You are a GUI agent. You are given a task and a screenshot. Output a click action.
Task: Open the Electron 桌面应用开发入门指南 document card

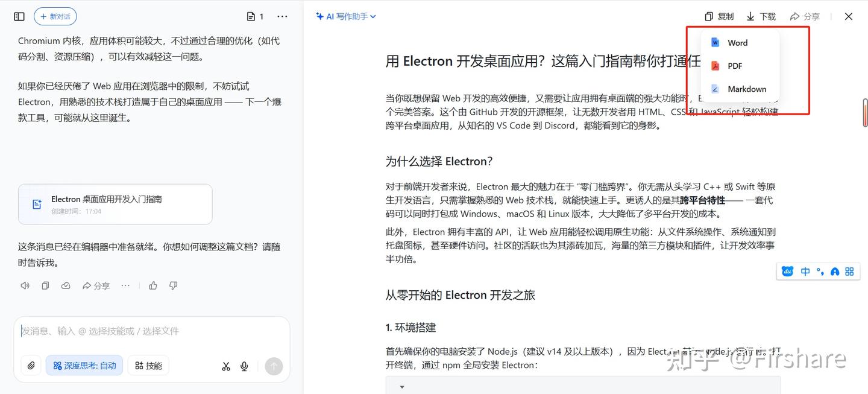115,204
